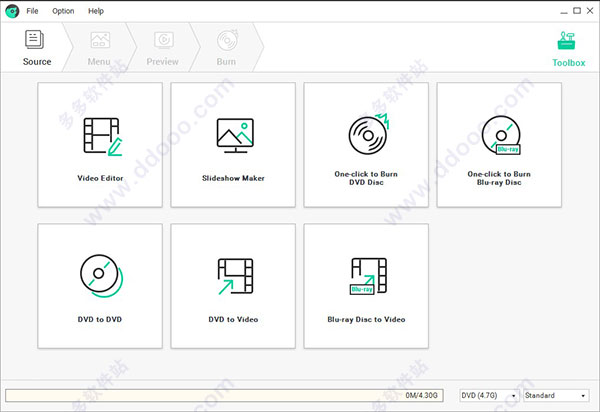Click the Slideshow Maker label text
Viewport: 600px width, 412px height.
pos(233,178)
